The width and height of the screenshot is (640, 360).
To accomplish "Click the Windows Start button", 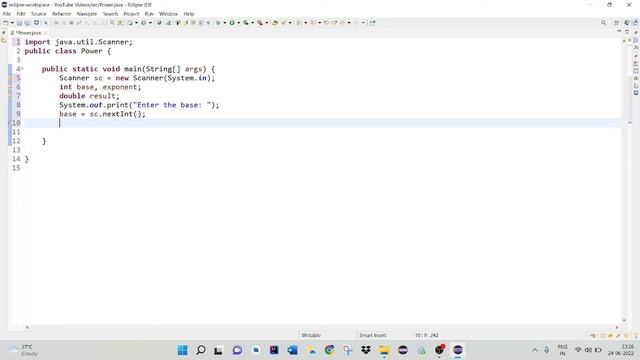I will pos(182,350).
